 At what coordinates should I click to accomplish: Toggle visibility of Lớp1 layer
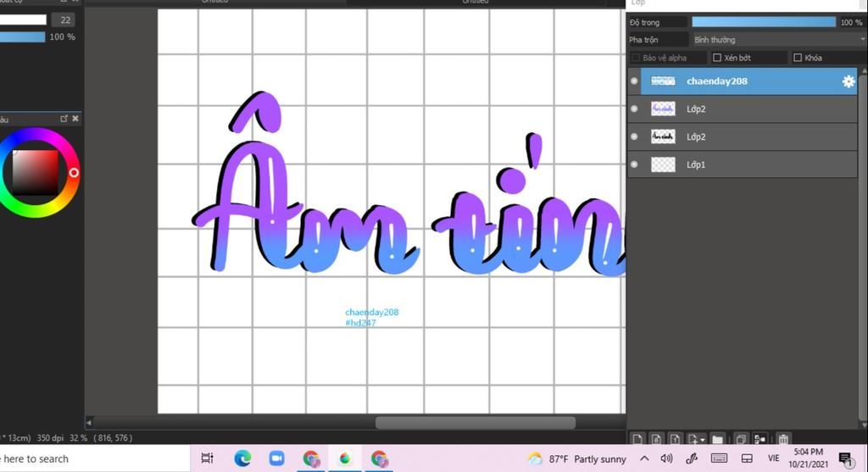tap(634, 164)
